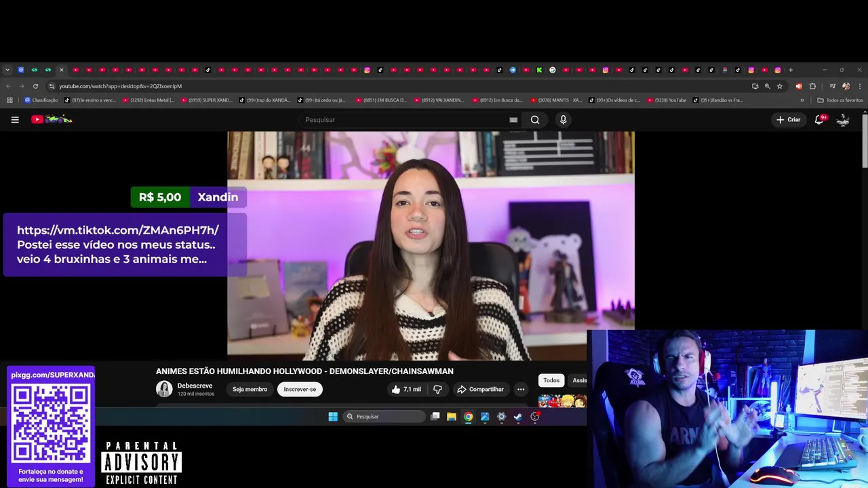Open the 'Xandão vs Fra...' bookmark
This screenshot has height=488, width=868.
718,100
